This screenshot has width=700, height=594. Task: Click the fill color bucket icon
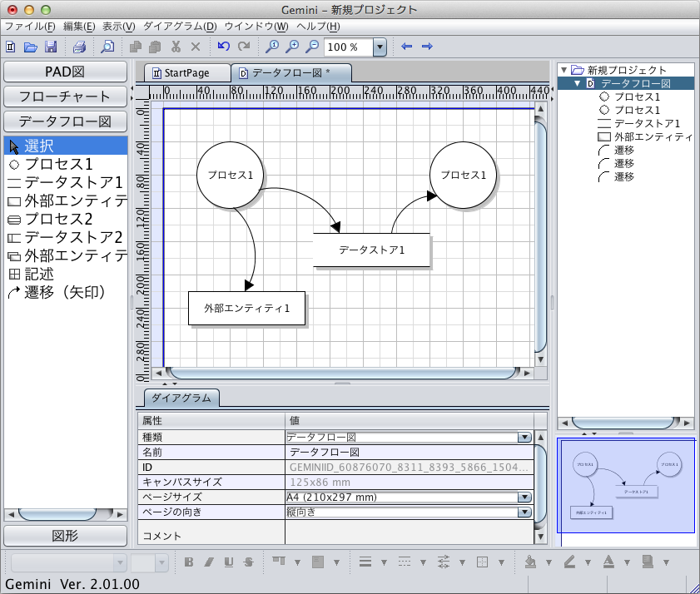[x=530, y=562]
